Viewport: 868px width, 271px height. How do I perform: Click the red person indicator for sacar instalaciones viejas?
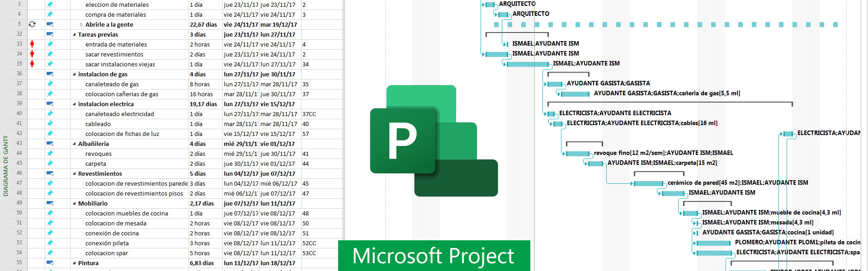[x=32, y=64]
